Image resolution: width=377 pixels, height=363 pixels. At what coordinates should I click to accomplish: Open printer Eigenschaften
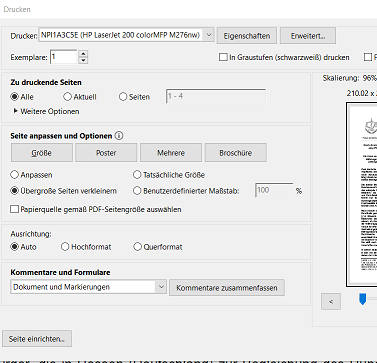pos(247,36)
